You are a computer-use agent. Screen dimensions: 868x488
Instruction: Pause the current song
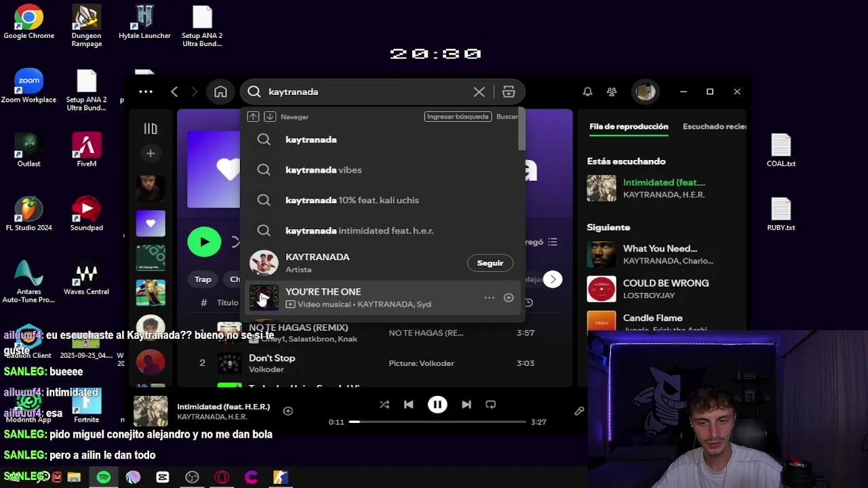point(437,405)
